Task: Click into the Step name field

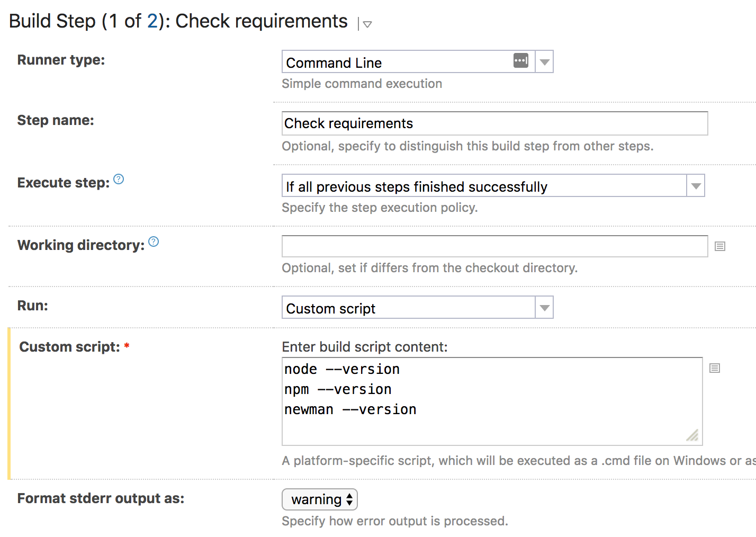Action: click(494, 123)
